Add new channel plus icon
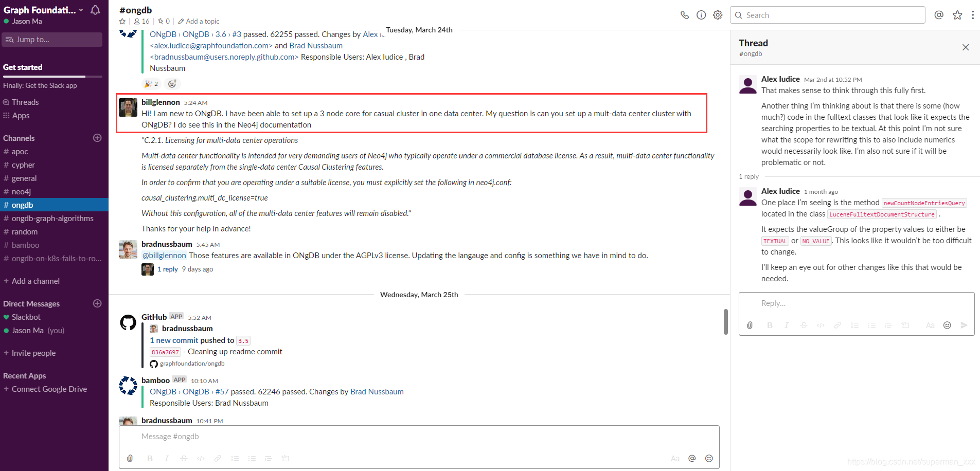Screen dimensions: 980x471 [97, 138]
